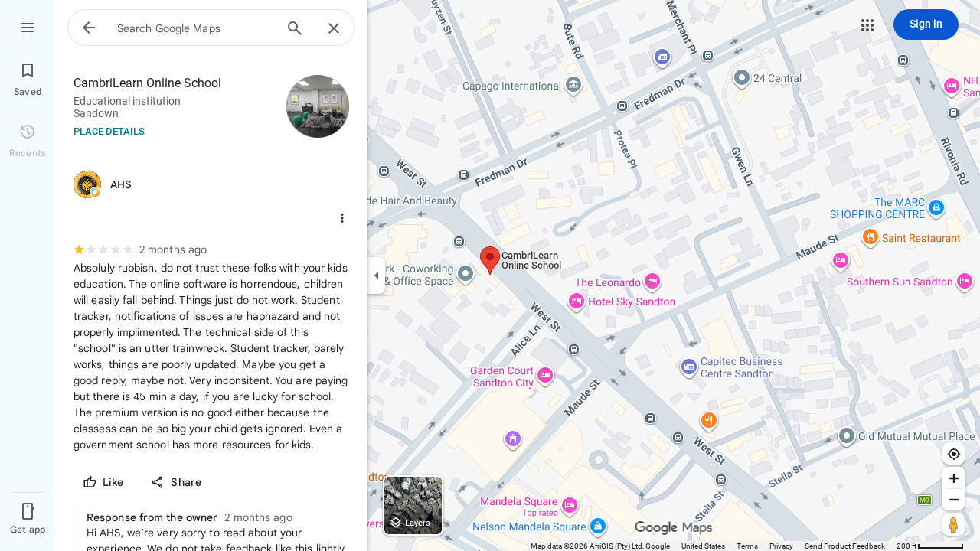This screenshot has height=551, width=980.
Task: Open the hamburger main menu
Action: [28, 28]
